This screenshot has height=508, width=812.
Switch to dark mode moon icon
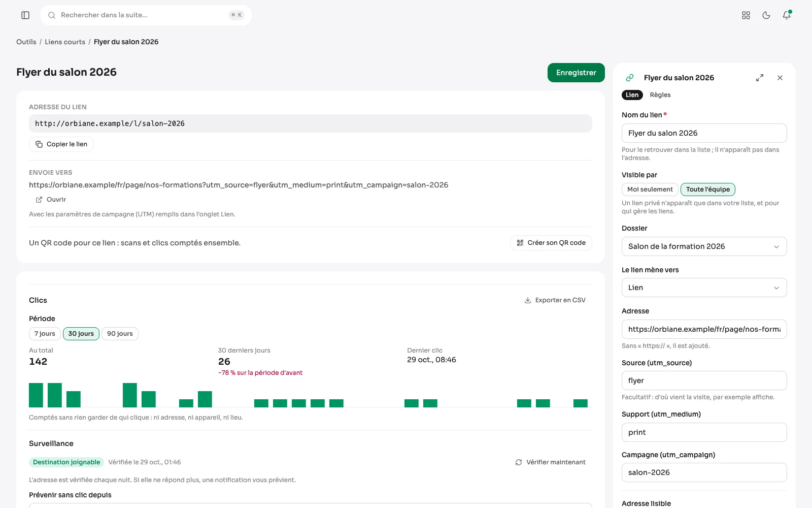(x=766, y=15)
